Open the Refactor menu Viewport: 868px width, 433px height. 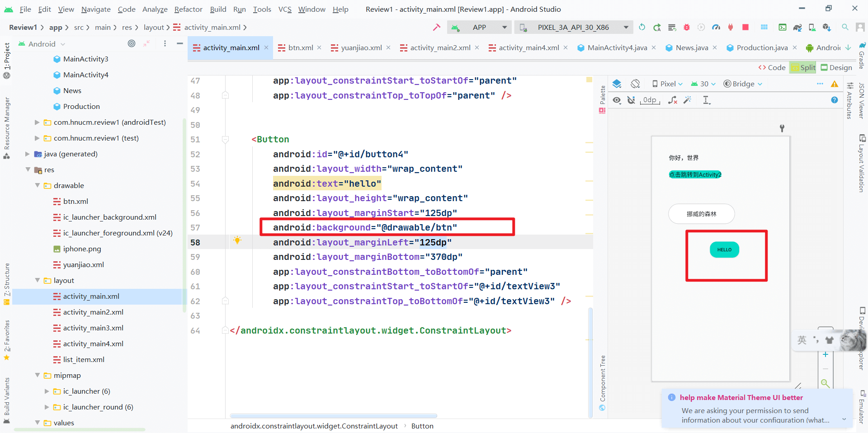[188, 9]
